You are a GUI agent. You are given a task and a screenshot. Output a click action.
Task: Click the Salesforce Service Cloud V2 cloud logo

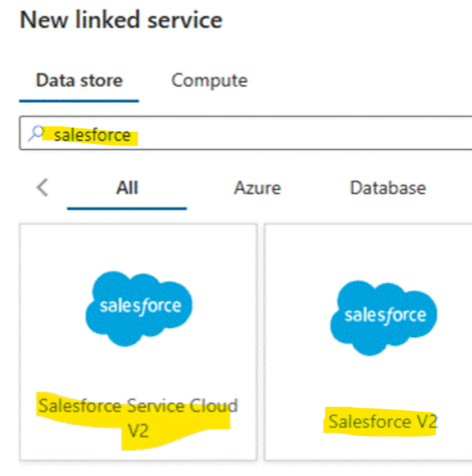click(138, 307)
